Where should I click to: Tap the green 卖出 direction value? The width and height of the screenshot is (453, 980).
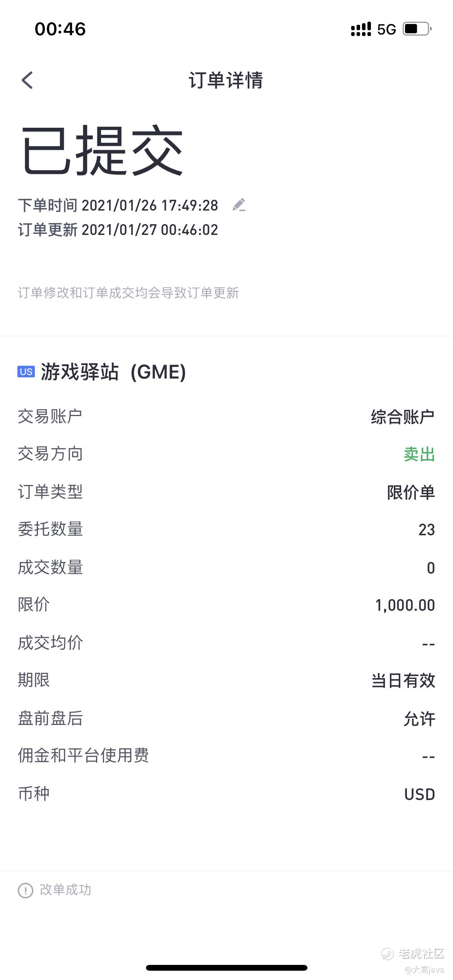[x=419, y=454]
